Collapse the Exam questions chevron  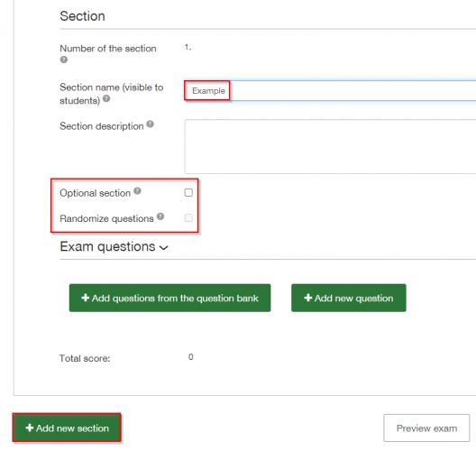(x=164, y=248)
